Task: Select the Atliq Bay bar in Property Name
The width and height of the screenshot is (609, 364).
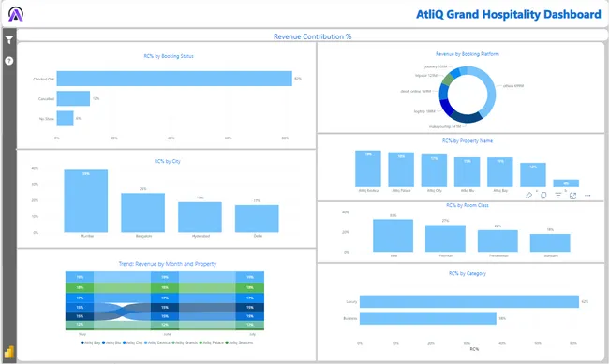Action: point(500,172)
